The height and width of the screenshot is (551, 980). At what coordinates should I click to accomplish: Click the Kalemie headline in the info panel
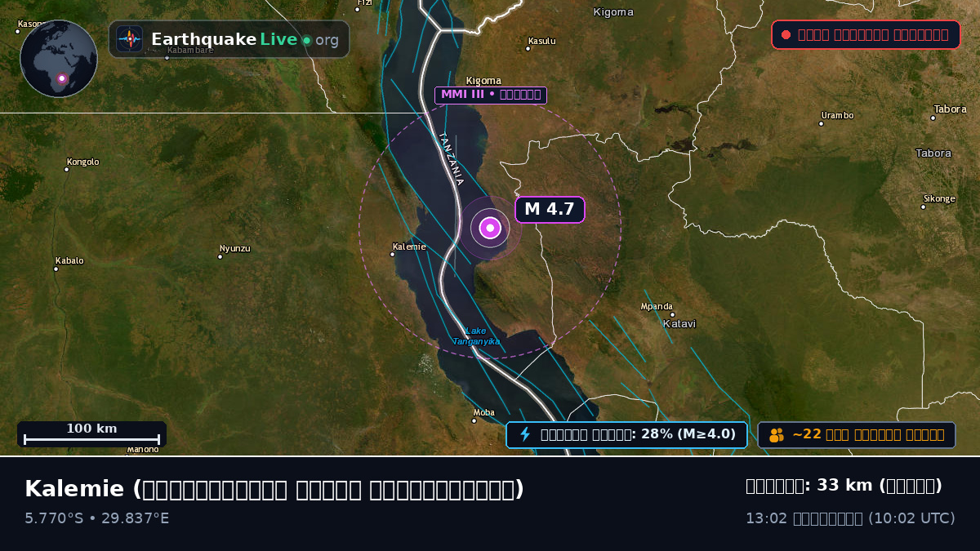[x=274, y=489]
